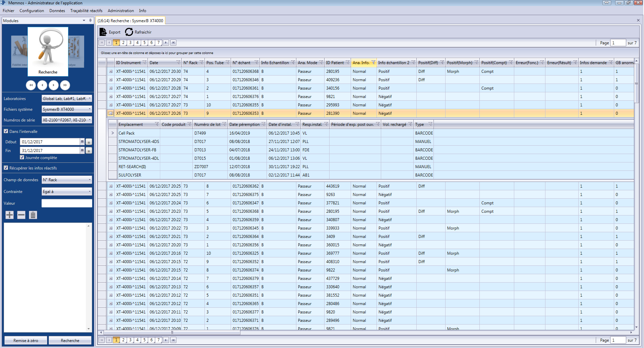Click Recherche button at bottom

tap(70, 340)
